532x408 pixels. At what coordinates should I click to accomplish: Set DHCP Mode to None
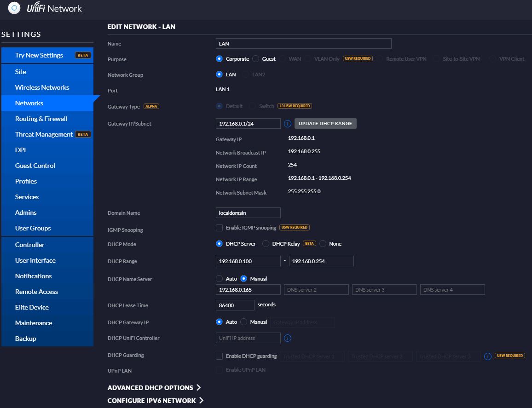[x=323, y=243]
